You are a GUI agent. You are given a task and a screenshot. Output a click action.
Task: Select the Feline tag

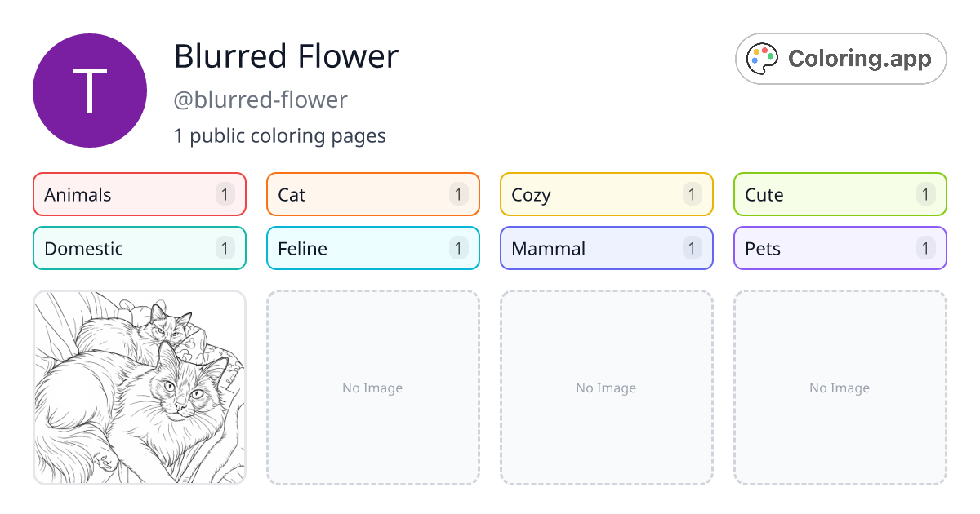coord(373,248)
